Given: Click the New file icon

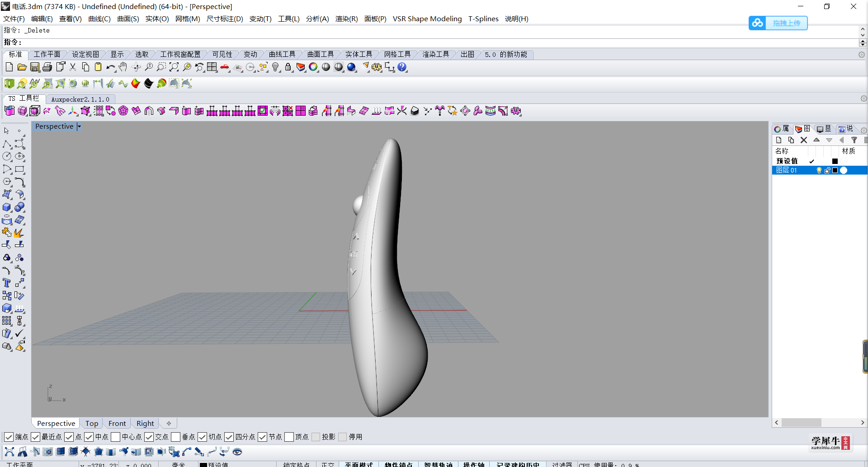Looking at the screenshot, I should (x=9, y=67).
